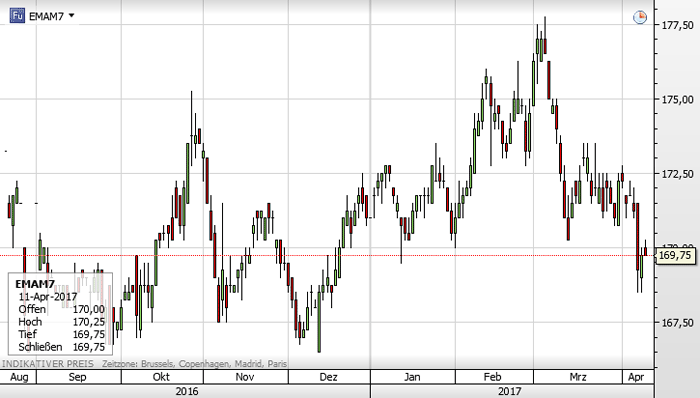Click the 2017 year label

click(509, 391)
